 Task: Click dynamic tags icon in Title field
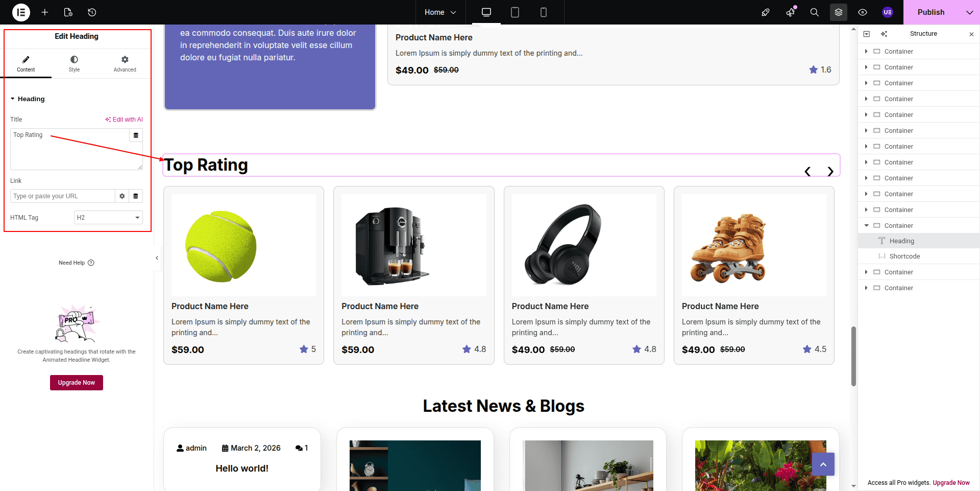coord(136,135)
